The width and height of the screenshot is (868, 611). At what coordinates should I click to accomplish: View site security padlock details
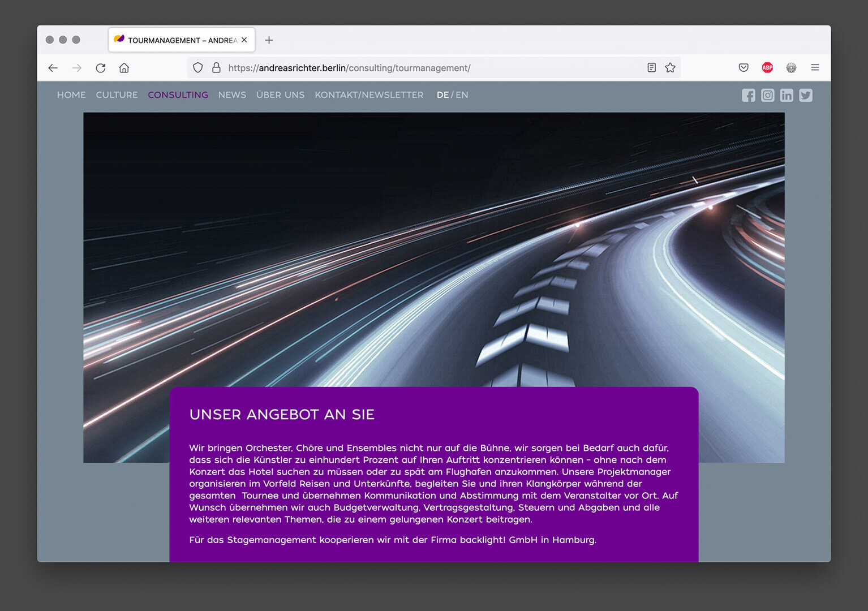(x=216, y=68)
